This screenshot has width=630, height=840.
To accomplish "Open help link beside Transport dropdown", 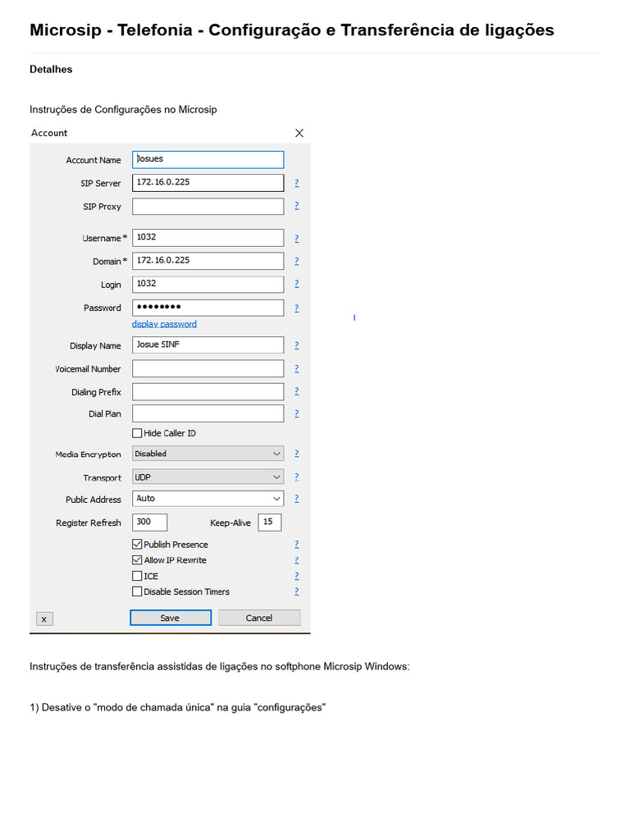I will coord(297,477).
